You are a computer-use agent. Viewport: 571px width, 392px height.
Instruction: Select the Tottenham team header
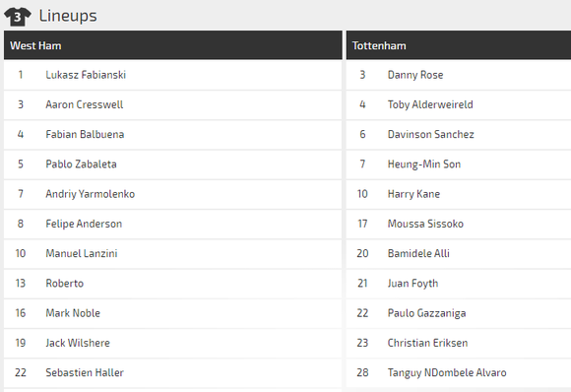point(459,45)
